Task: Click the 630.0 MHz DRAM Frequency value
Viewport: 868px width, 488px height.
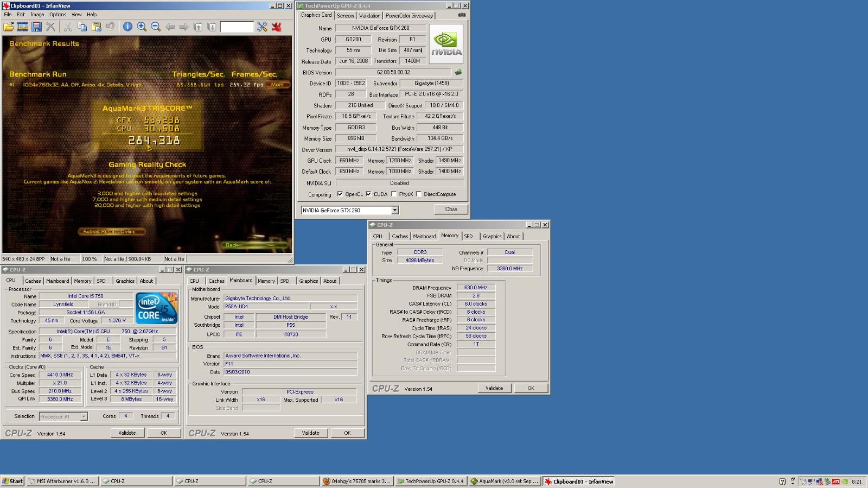Action: click(476, 288)
